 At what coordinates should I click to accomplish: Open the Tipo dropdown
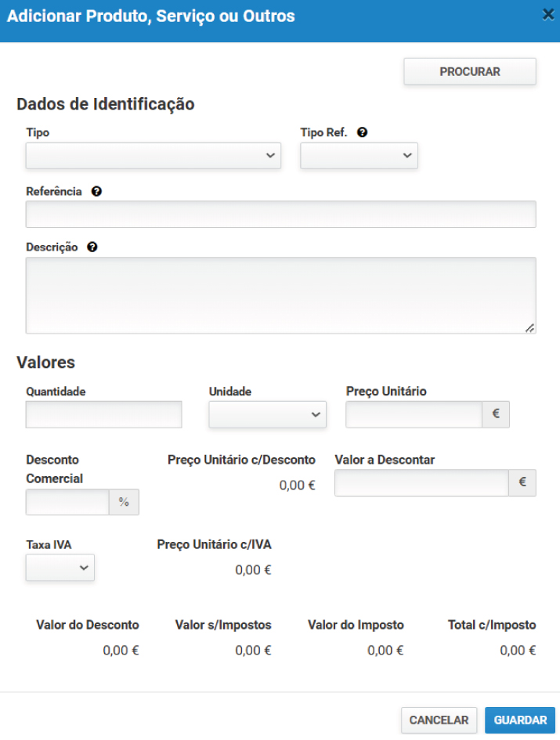point(153,156)
